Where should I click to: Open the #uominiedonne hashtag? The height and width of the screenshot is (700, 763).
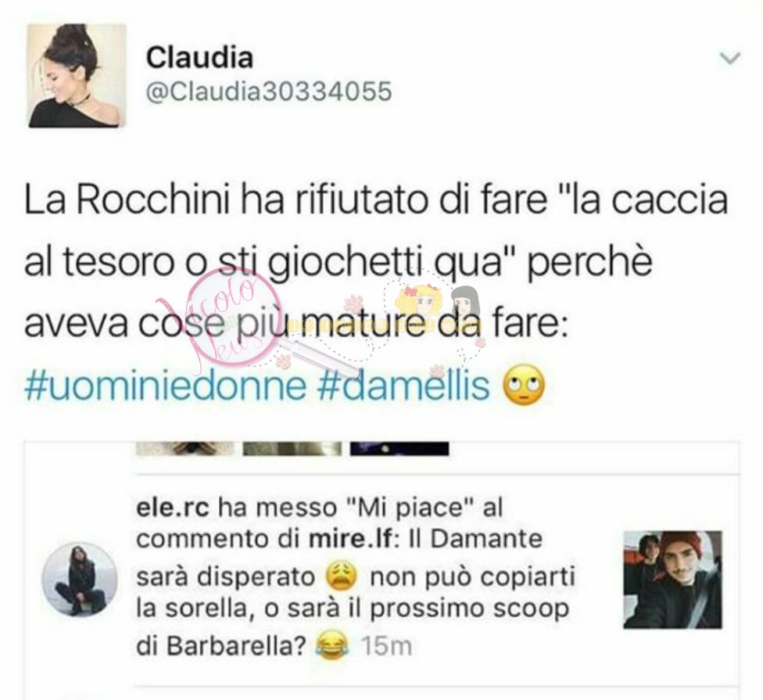166,385
